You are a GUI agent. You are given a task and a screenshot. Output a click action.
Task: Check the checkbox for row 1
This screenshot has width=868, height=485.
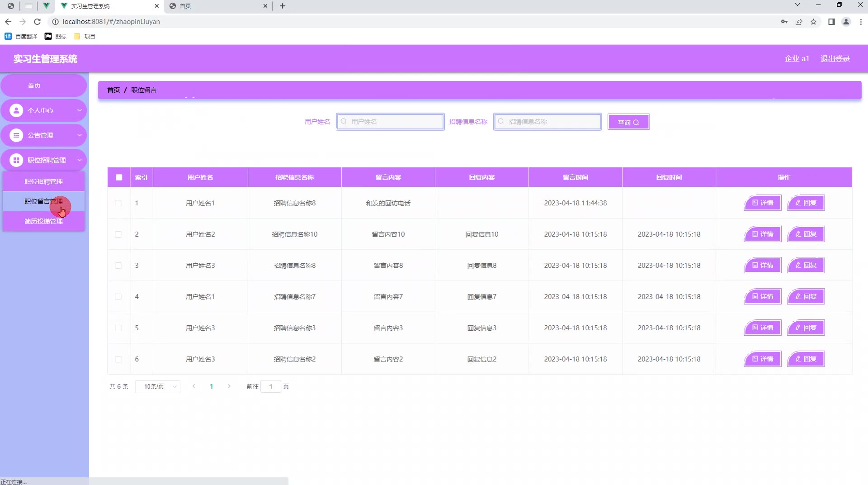click(x=118, y=203)
